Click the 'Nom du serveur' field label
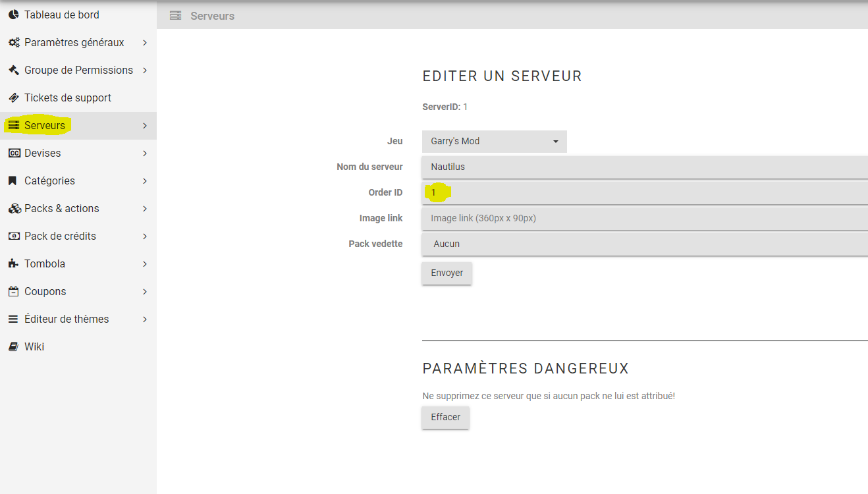This screenshot has height=494, width=868. tap(369, 167)
